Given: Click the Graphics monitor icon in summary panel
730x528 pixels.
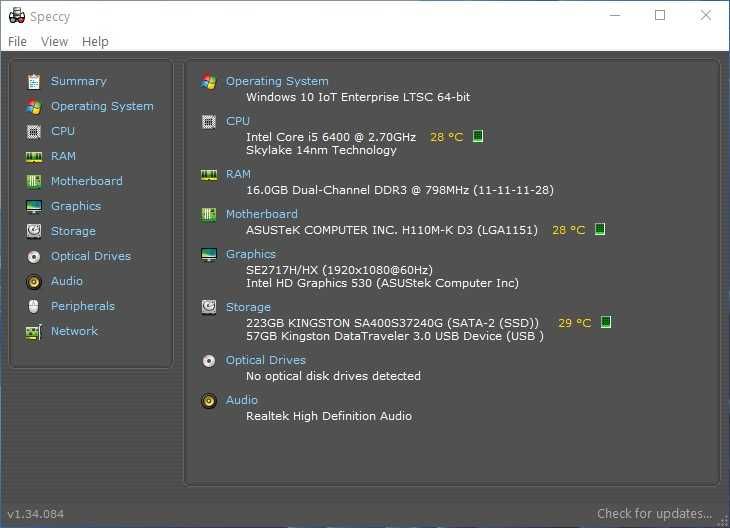Looking at the screenshot, I should pyautogui.click(x=209, y=255).
